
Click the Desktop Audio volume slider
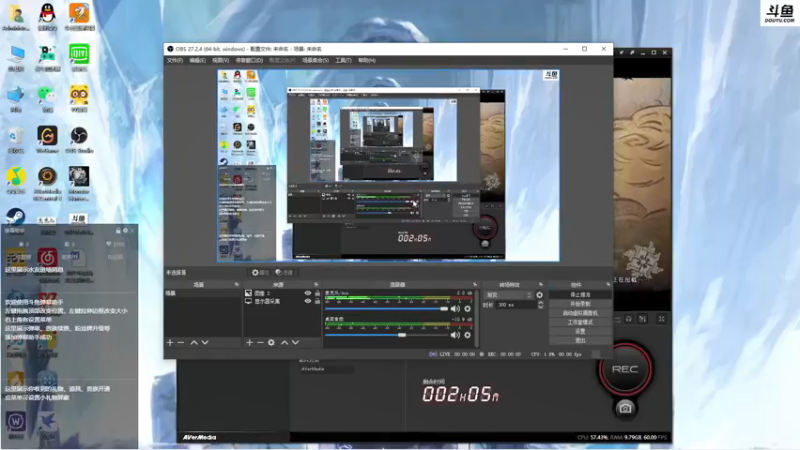(386, 335)
